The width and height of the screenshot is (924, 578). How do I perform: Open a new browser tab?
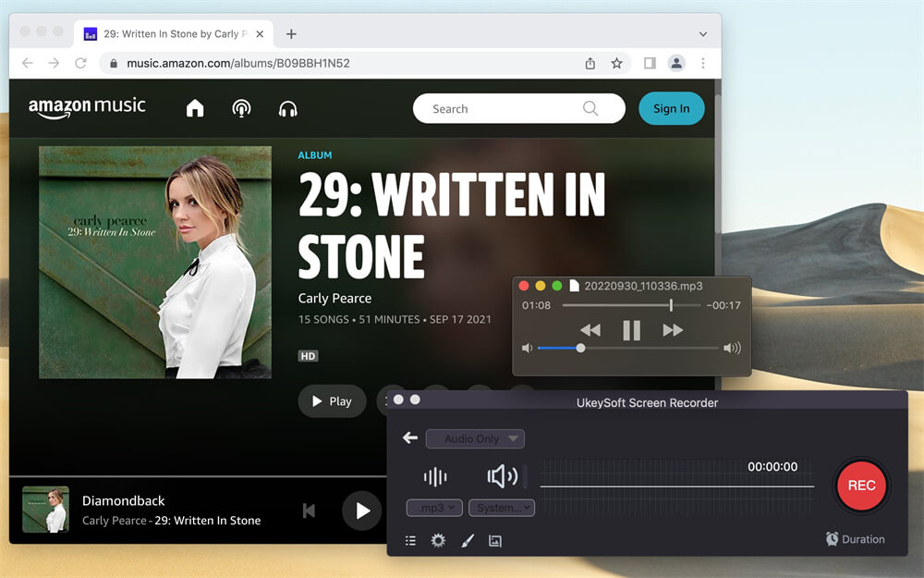(x=291, y=34)
